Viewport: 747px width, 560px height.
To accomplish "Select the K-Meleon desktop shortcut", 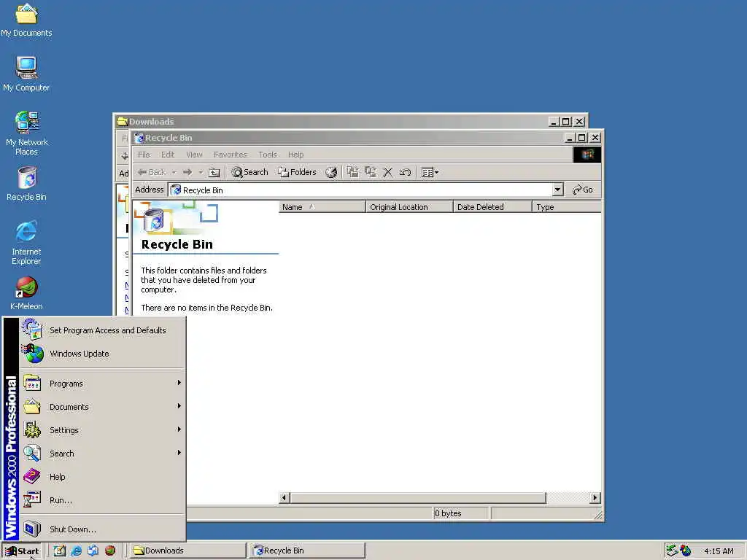I will (x=26, y=293).
